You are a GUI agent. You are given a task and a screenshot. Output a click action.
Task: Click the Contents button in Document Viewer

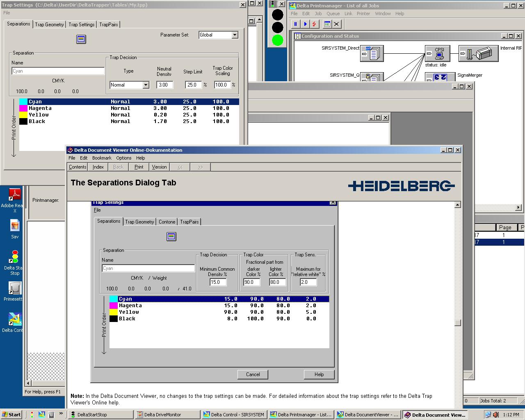pyautogui.click(x=78, y=167)
